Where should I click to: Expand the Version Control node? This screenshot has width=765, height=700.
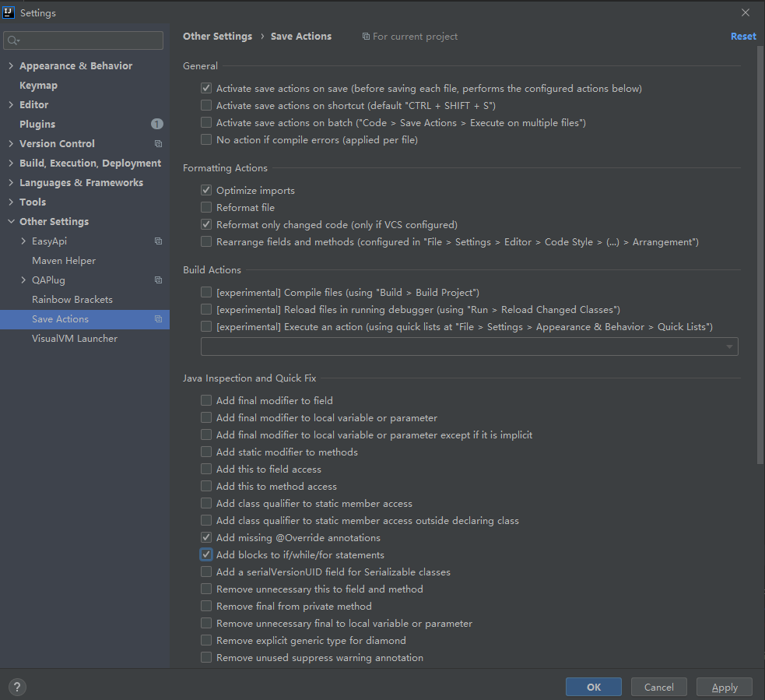tap(11, 143)
